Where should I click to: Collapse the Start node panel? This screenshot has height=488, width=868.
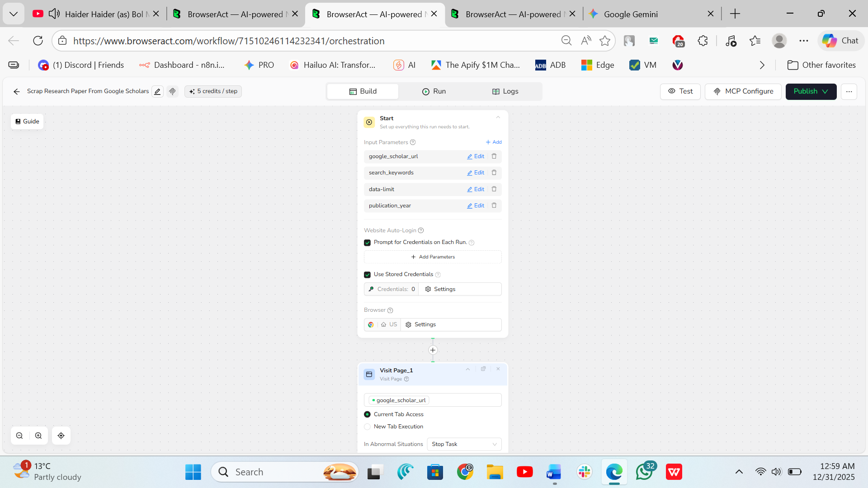pyautogui.click(x=498, y=117)
